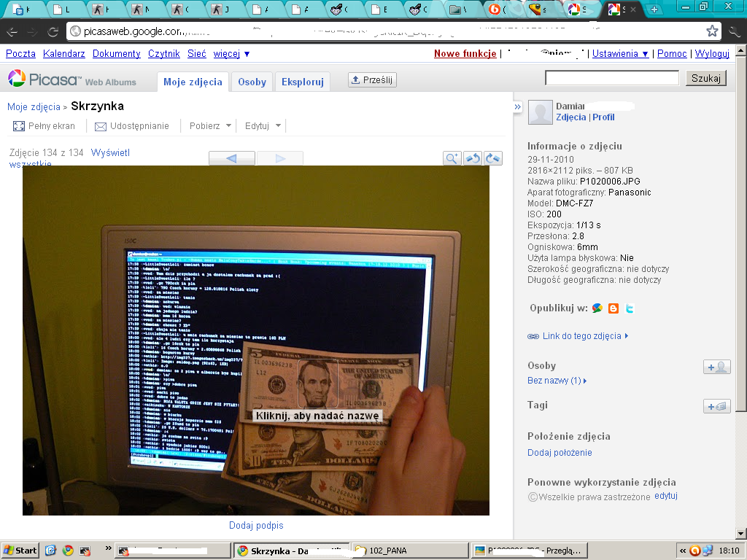
Task: Rotate the photo left
Action: pyautogui.click(x=473, y=158)
